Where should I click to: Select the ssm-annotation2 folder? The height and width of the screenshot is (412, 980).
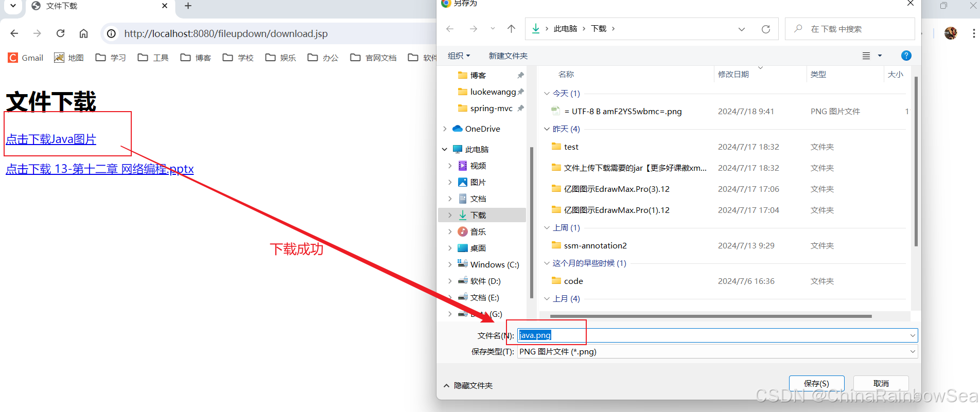point(596,245)
